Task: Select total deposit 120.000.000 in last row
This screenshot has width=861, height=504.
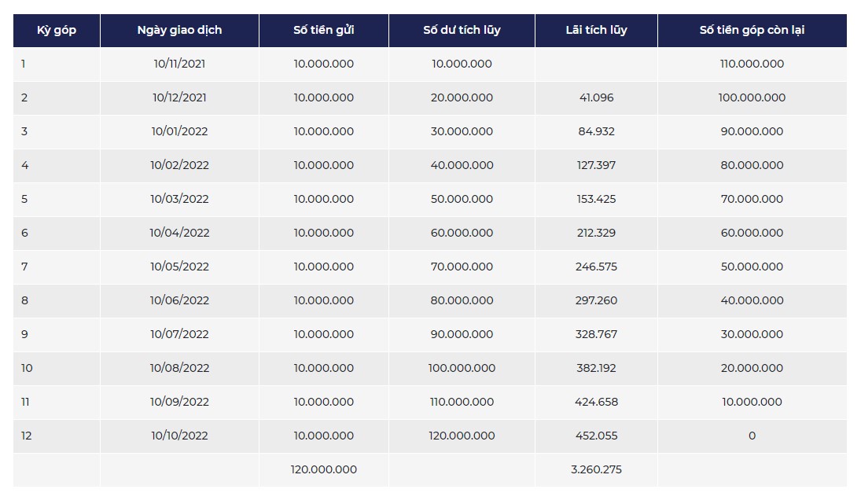Action: tap(323, 469)
